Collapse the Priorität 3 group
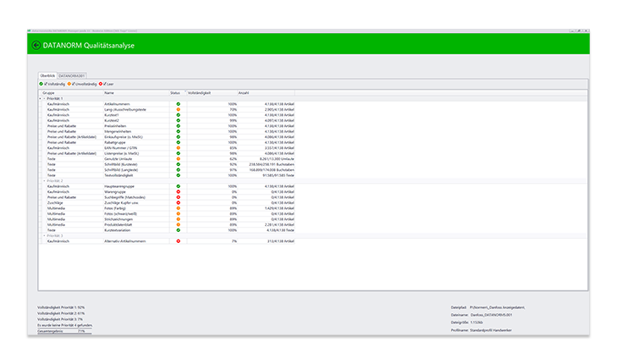 (44, 235)
